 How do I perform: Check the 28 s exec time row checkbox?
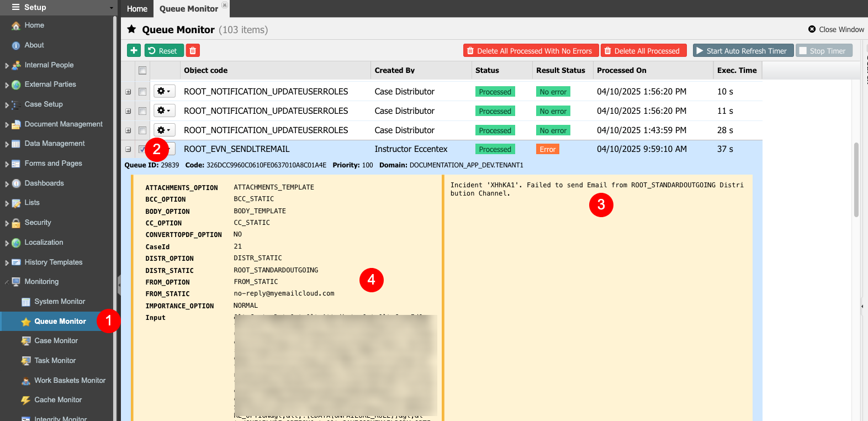142,130
